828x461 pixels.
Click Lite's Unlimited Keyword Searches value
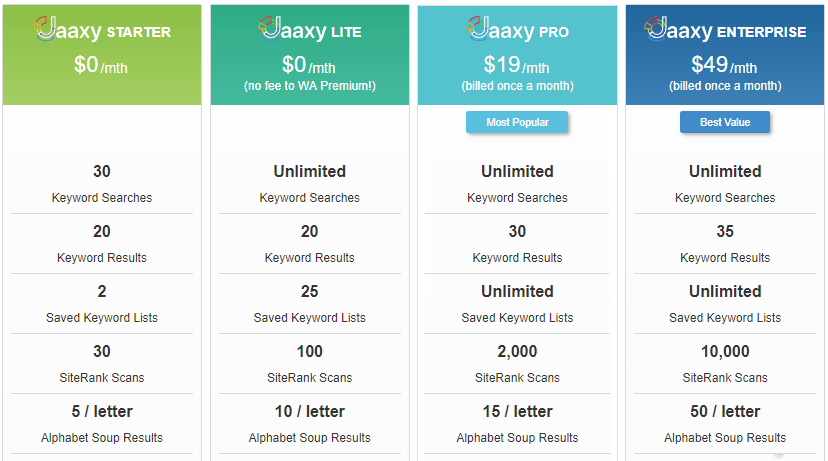(310, 171)
